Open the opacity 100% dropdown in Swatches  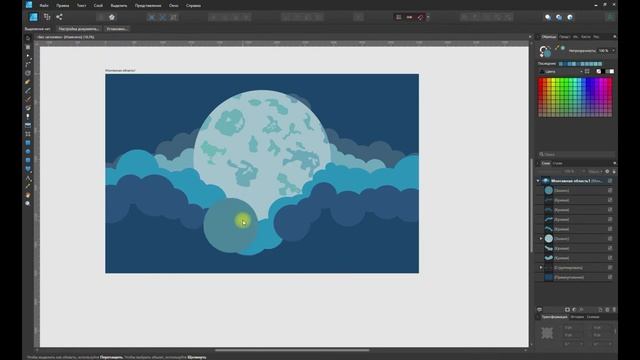pyautogui.click(x=613, y=51)
